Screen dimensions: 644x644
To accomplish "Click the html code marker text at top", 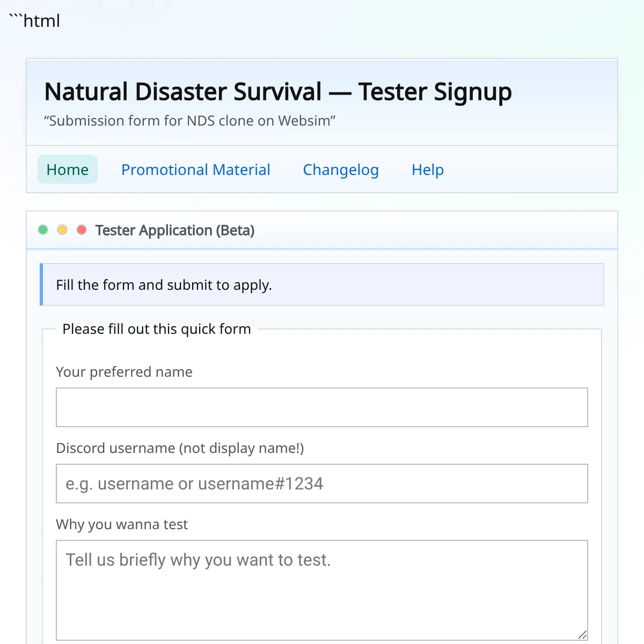I will point(34,20).
